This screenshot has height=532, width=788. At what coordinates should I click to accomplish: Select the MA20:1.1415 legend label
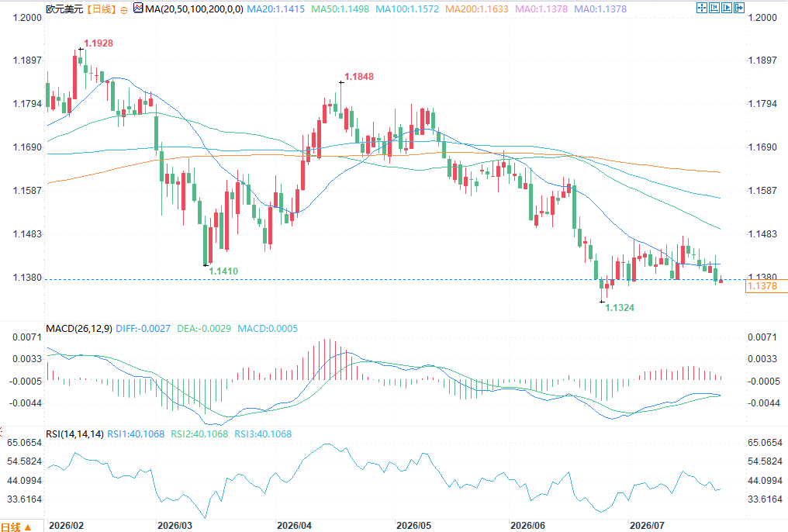(x=276, y=9)
